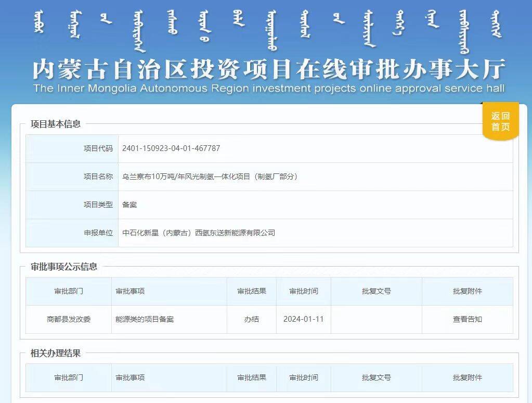The image size is (532, 403).
Task: Click the 商都县发改委 department cell
Action: [69, 319]
